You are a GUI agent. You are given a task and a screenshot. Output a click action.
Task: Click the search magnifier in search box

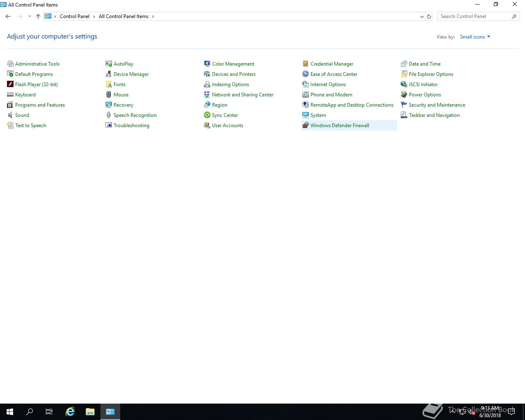coord(514,16)
